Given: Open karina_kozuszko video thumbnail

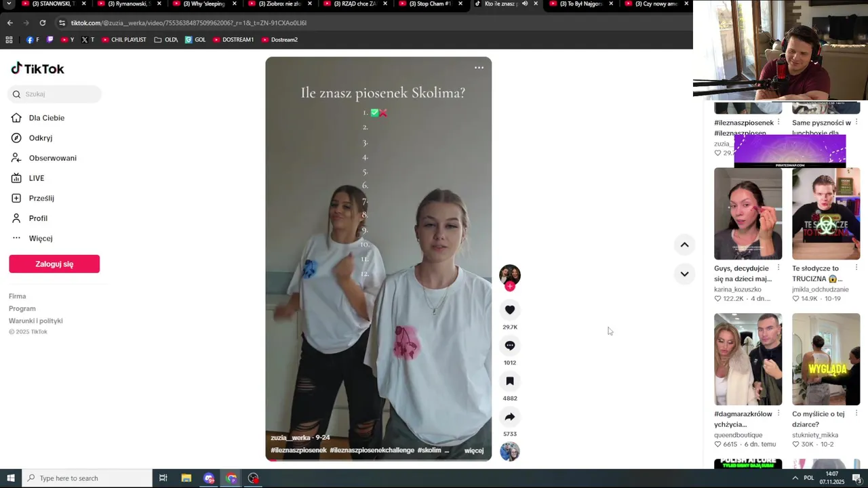Looking at the screenshot, I should 748,213.
